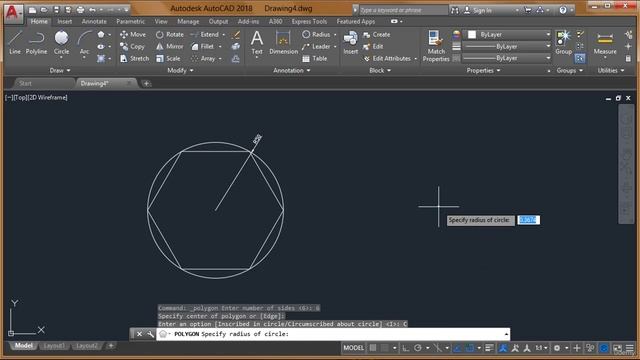Toggle object snap tracking in status bar

pyautogui.click(x=457, y=348)
